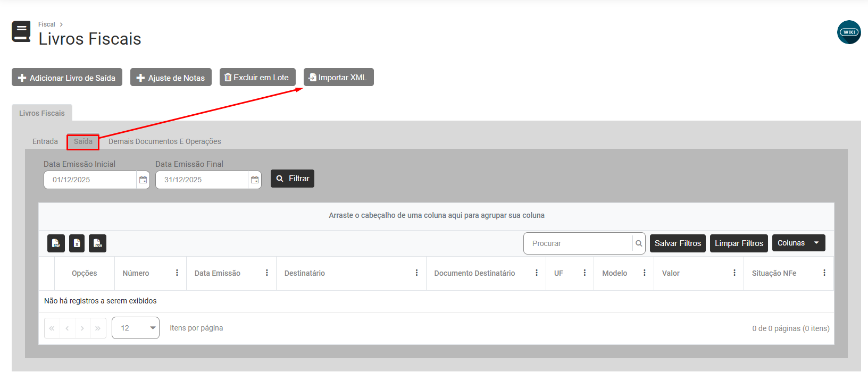
Task: Open Documento Destinatário column menu
Action: coord(537,273)
